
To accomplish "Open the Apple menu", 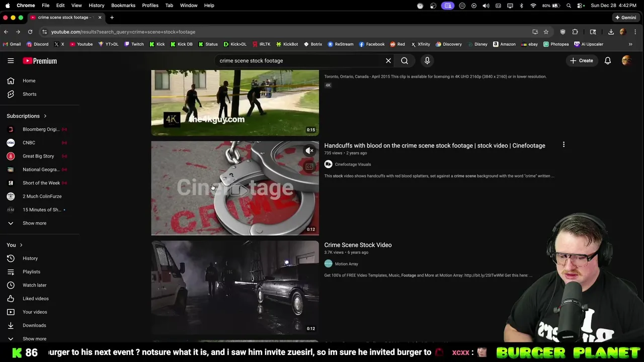I will coord(7,6).
